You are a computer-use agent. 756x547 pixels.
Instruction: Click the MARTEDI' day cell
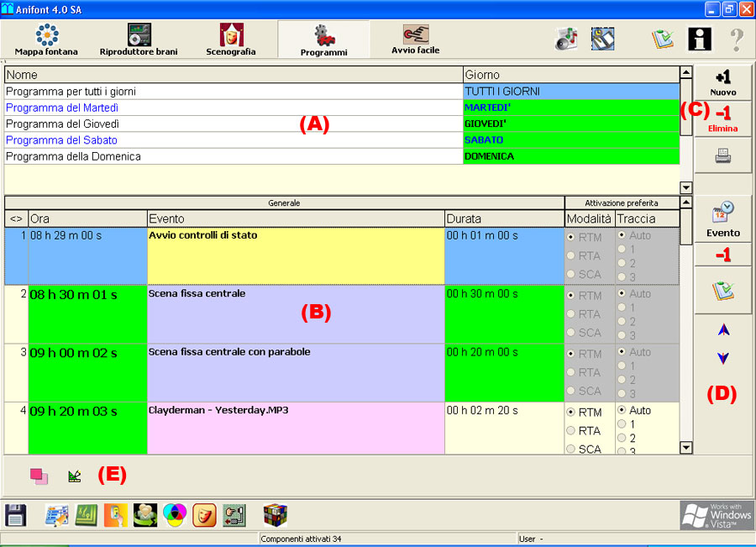click(571, 108)
